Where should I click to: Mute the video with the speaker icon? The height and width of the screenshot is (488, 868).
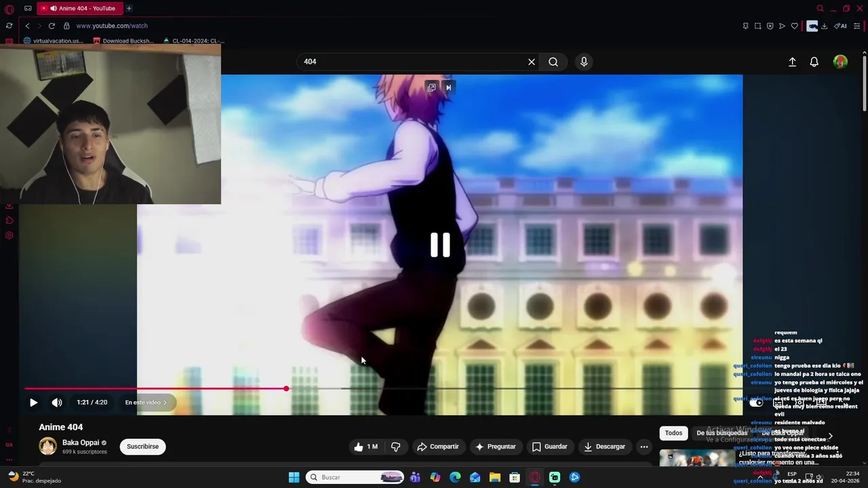coord(57,403)
